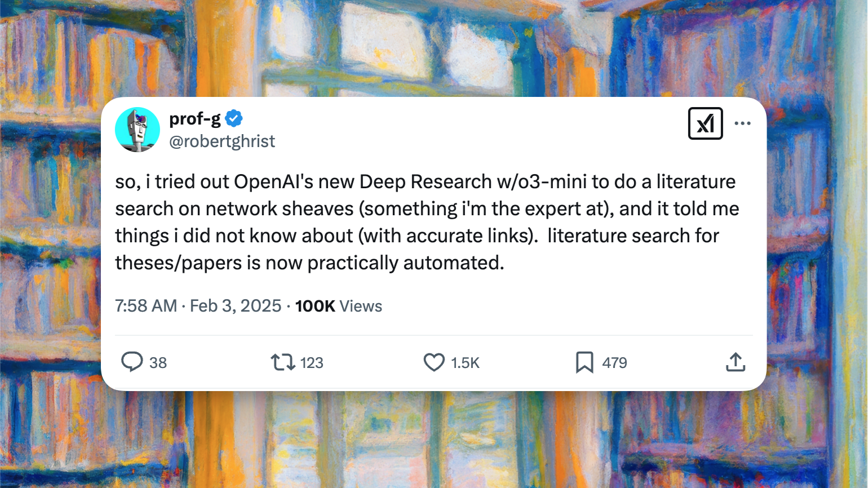This screenshot has width=868, height=488.
Task: Open the three-dot more options menu
Action: coord(743,123)
